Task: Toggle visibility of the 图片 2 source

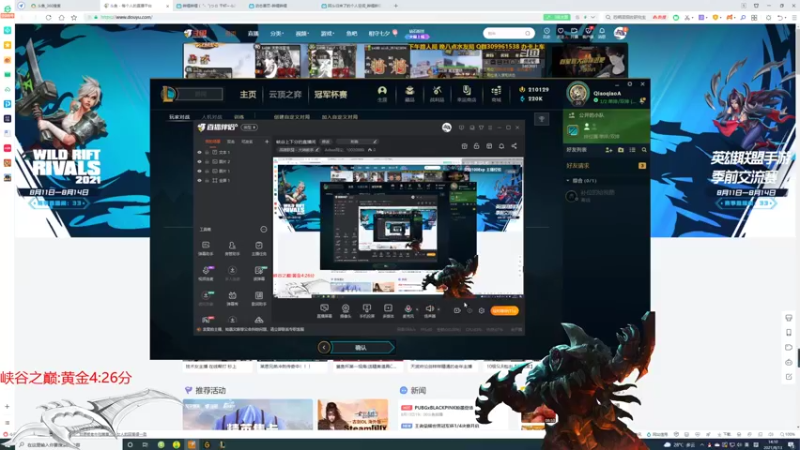Action: pos(199,161)
